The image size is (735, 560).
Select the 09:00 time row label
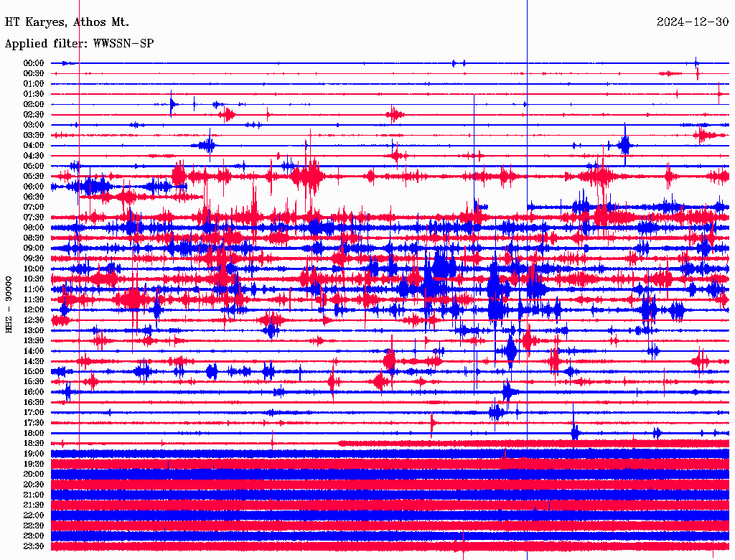[x=34, y=248]
